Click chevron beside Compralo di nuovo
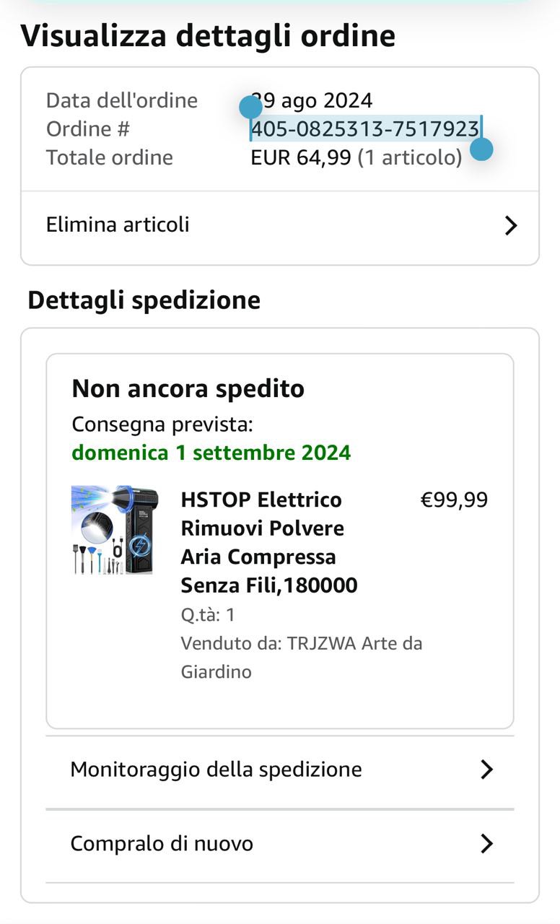The image size is (560, 924). (x=487, y=843)
